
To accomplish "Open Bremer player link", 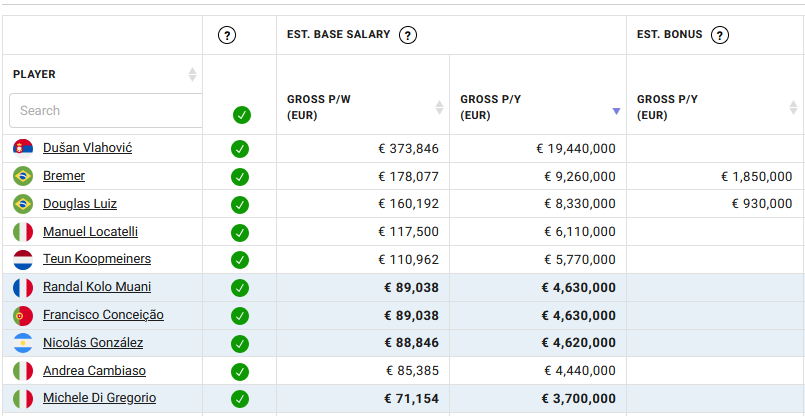I will click(x=64, y=176).
